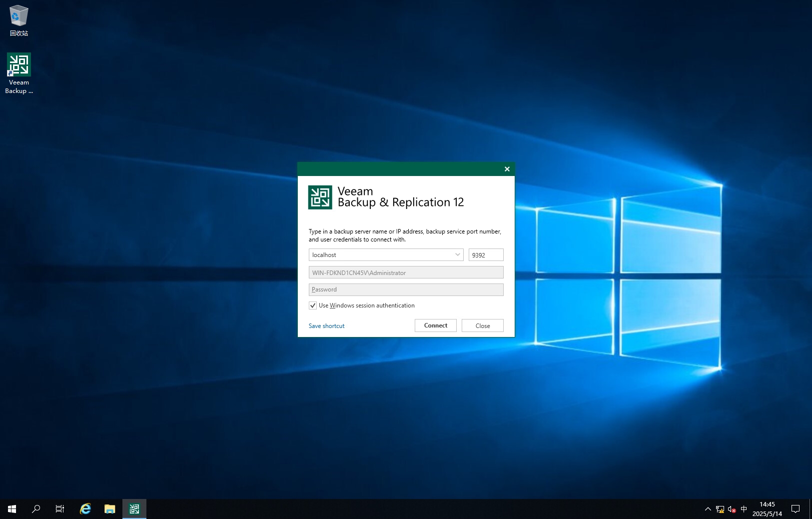Open File Explorer from the taskbar
This screenshot has width=812, height=519.
coord(110,509)
